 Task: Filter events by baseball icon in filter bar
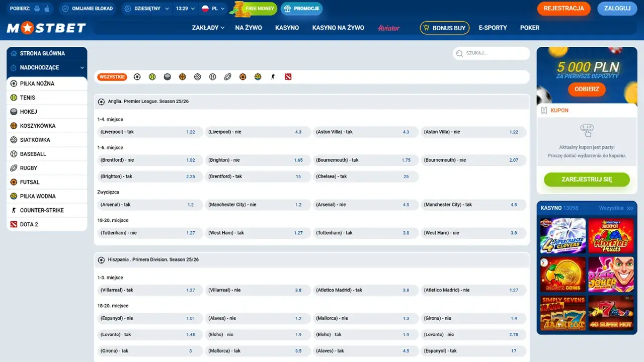point(213,77)
